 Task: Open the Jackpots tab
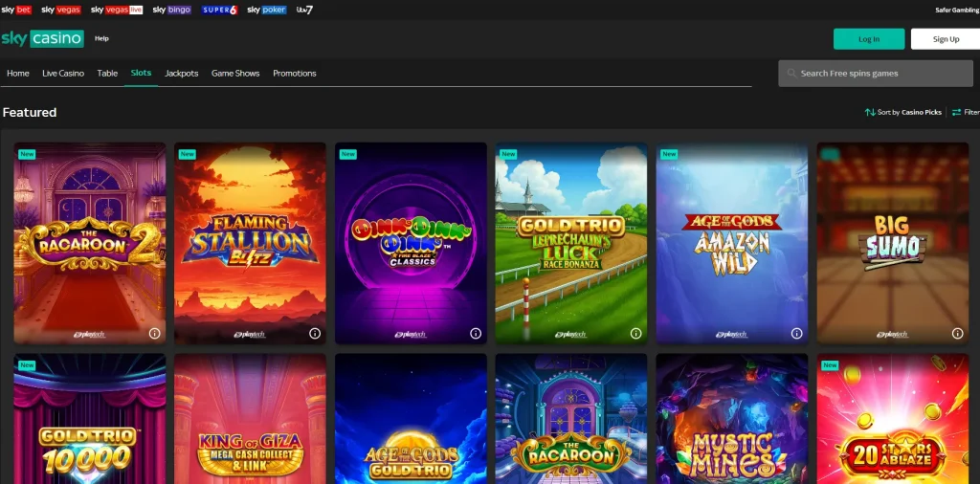[x=181, y=73]
